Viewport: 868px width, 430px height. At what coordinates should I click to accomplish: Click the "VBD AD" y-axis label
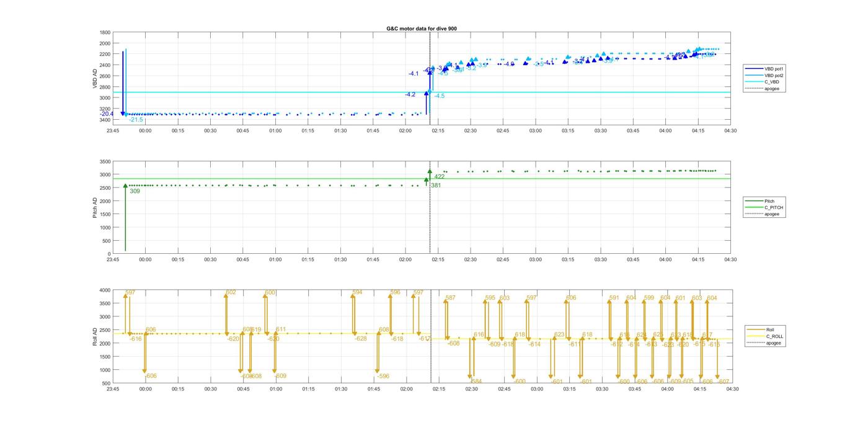[95, 78]
